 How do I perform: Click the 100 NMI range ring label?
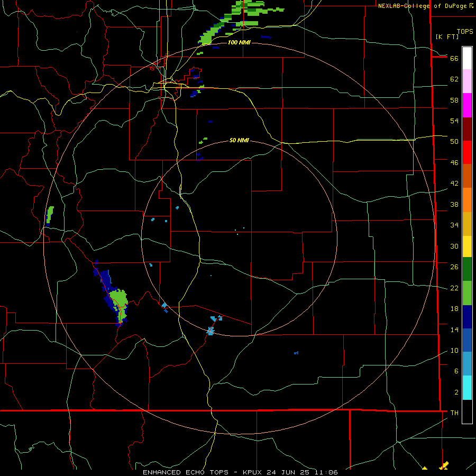(239, 42)
